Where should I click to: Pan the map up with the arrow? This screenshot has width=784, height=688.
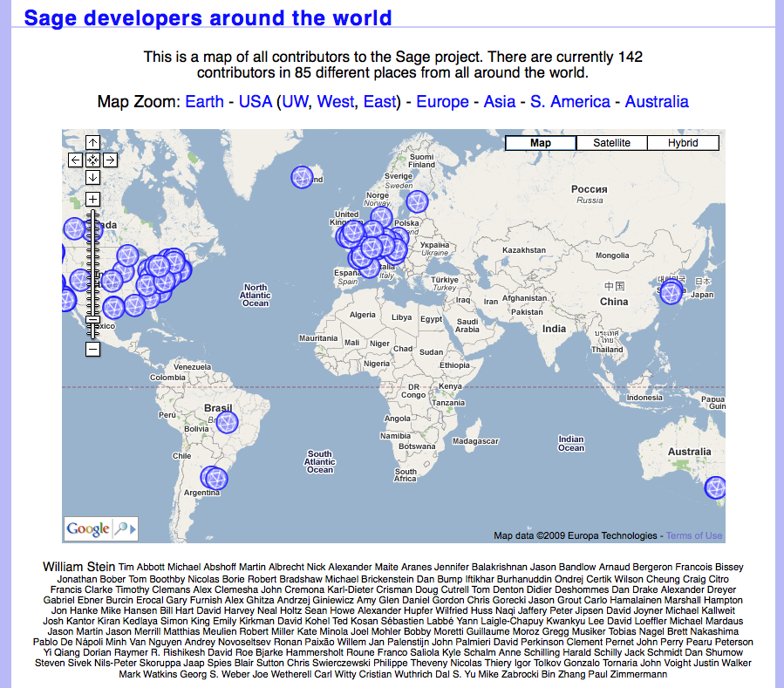coord(92,142)
